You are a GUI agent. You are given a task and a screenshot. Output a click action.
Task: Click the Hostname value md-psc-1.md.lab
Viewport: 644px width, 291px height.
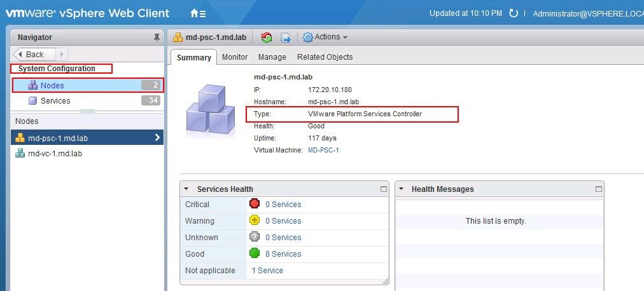pos(333,102)
